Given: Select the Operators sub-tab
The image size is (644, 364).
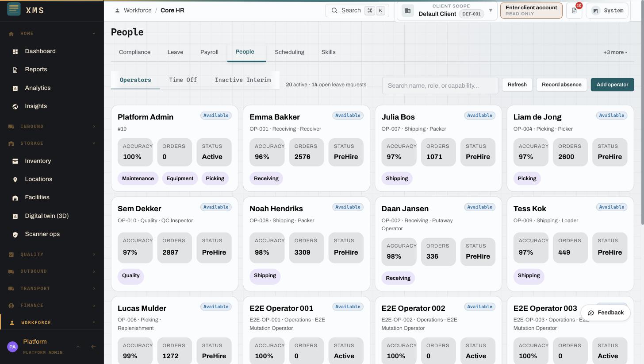Looking at the screenshot, I should 135,80.
